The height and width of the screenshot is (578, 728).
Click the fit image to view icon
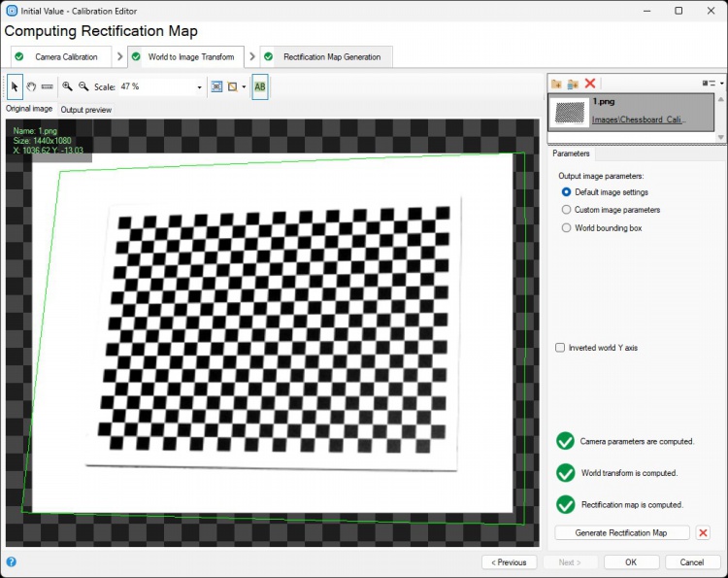216,86
